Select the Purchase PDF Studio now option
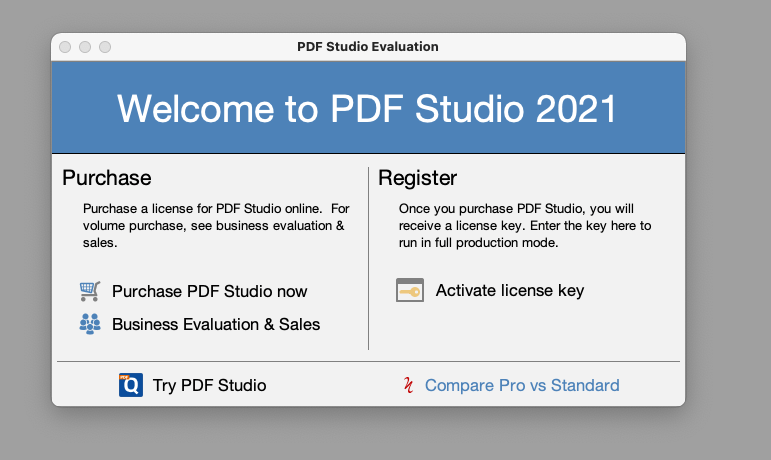The height and width of the screenshot is (460, 771). coord(209,291)
